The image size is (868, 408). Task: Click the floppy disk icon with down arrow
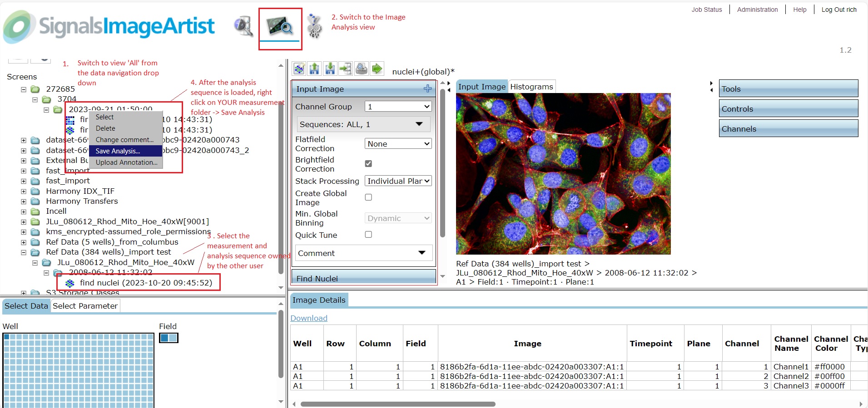coord(330,69)
